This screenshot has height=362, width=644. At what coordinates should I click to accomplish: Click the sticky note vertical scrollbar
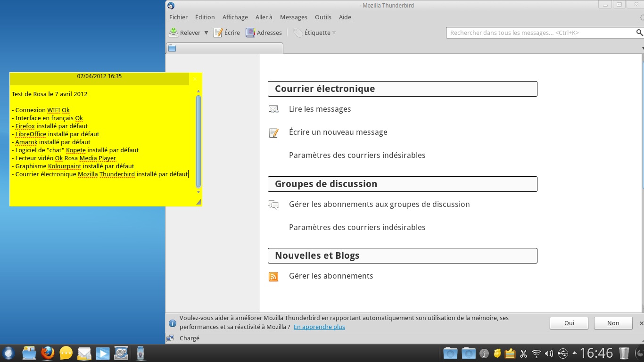tap(198, 141)
